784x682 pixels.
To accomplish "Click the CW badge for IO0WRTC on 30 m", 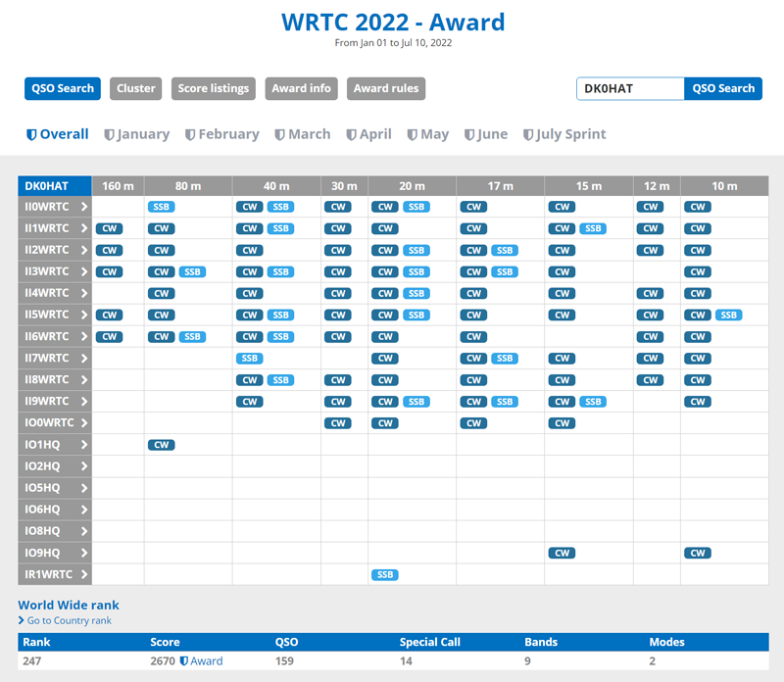I will tap(338, 423).
